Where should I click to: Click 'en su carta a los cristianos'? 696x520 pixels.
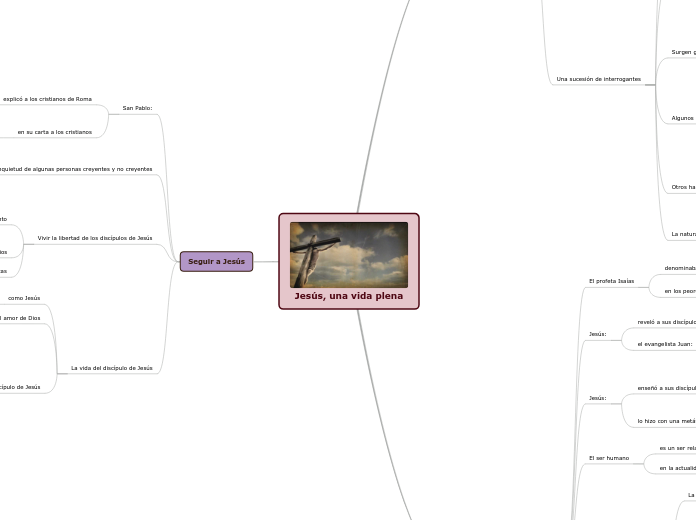[x=55, y=132]
